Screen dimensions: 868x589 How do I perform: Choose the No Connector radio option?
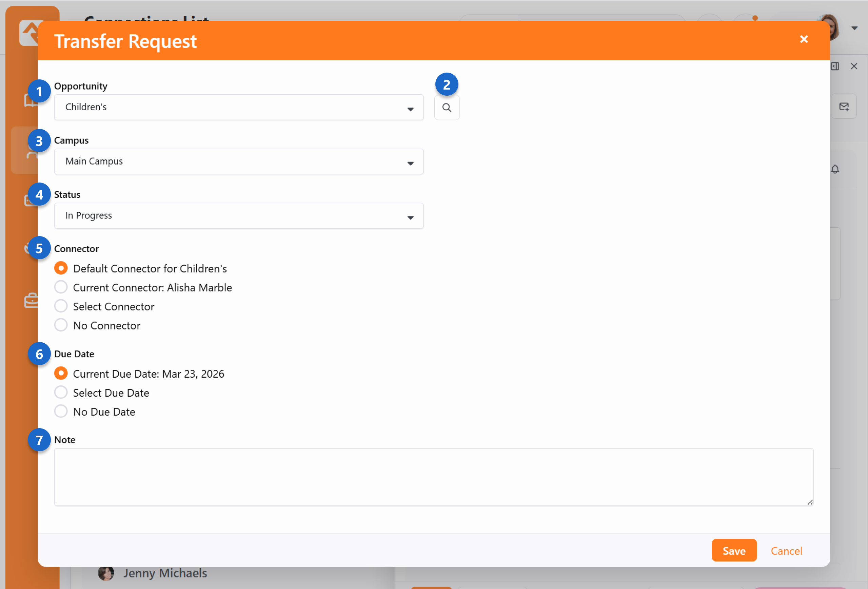point(61,325)
